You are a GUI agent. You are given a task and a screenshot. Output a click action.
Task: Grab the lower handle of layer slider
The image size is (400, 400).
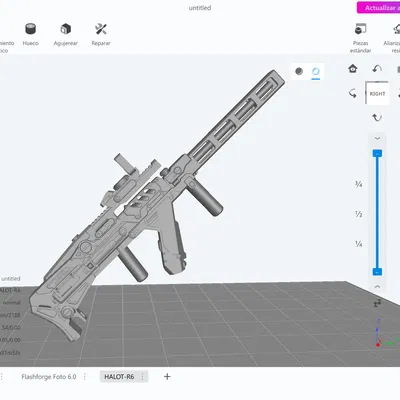377,272
